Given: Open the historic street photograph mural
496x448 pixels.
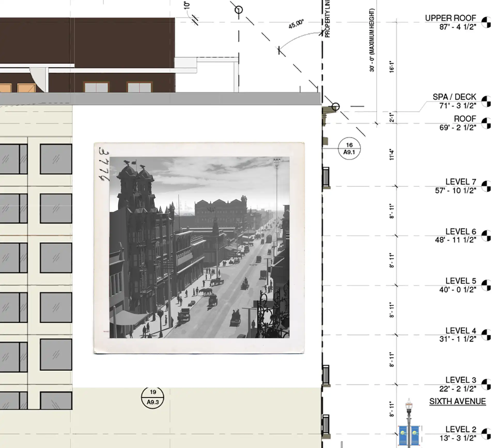Looking at the screenshot, I should pos(199,247).
